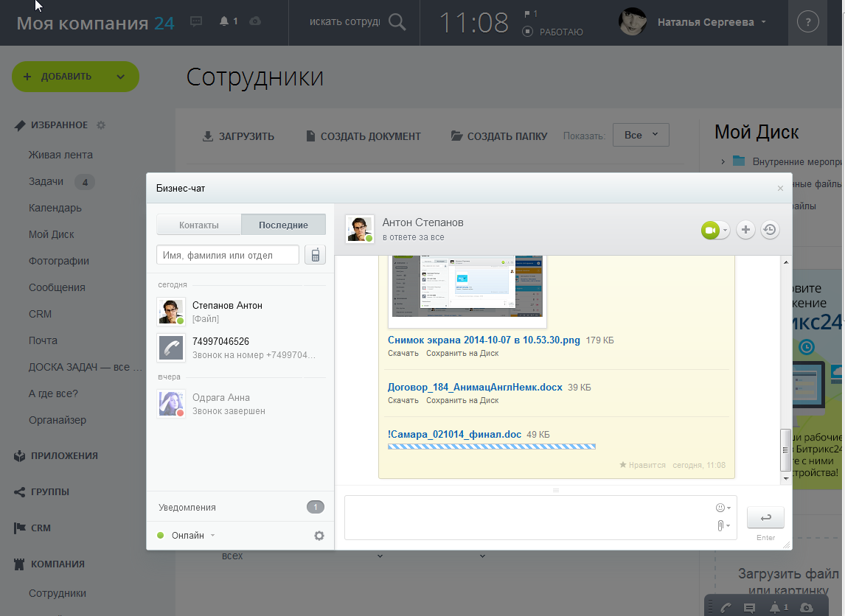845x616 pixels.
Task: Click Скачать under the Договор_184 file
Action: pyautogui.click(x=403, y=400)
